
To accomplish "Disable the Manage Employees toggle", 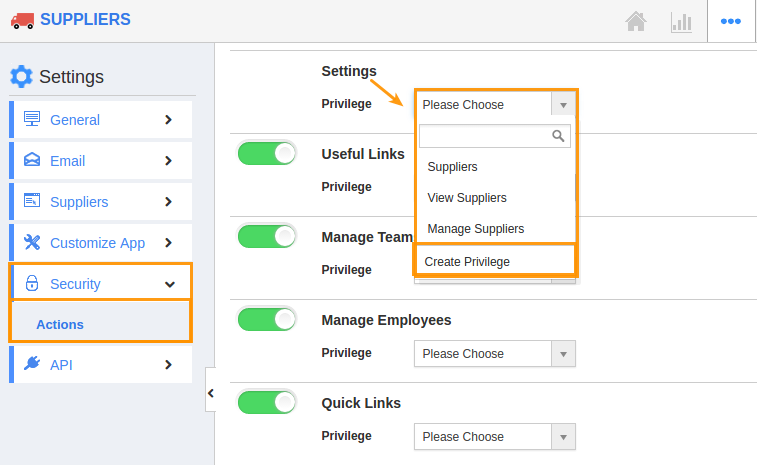I will click(267, 319).
